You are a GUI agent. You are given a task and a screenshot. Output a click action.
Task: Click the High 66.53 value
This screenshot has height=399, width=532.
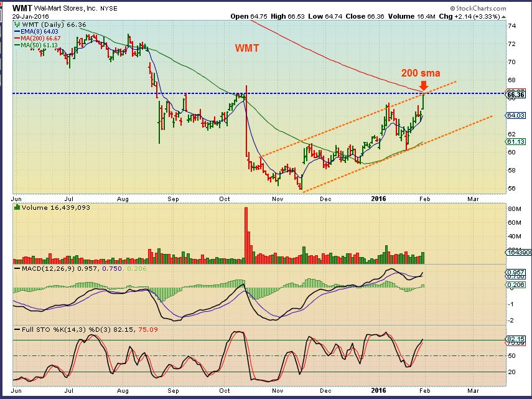(287, 16)
